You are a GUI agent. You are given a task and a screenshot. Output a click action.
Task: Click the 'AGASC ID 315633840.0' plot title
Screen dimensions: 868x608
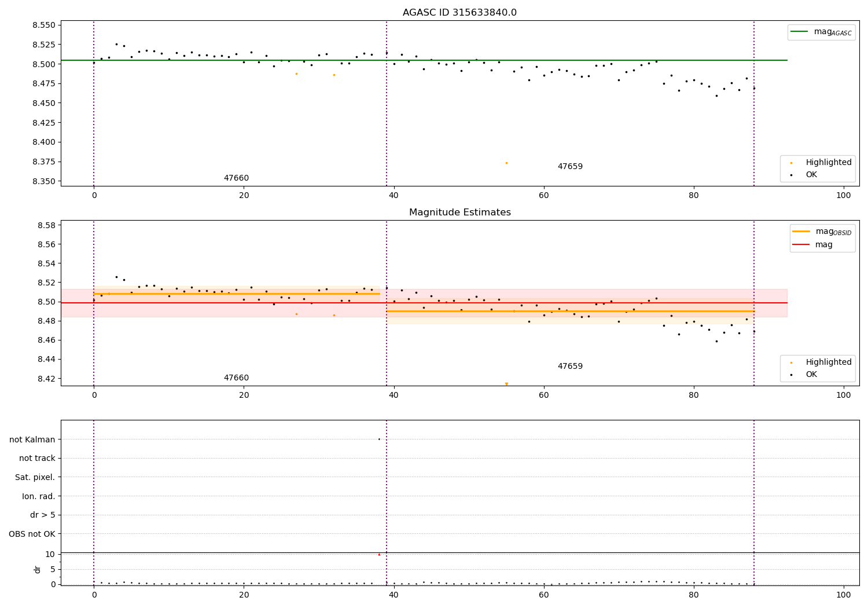(x=459, y=13)
